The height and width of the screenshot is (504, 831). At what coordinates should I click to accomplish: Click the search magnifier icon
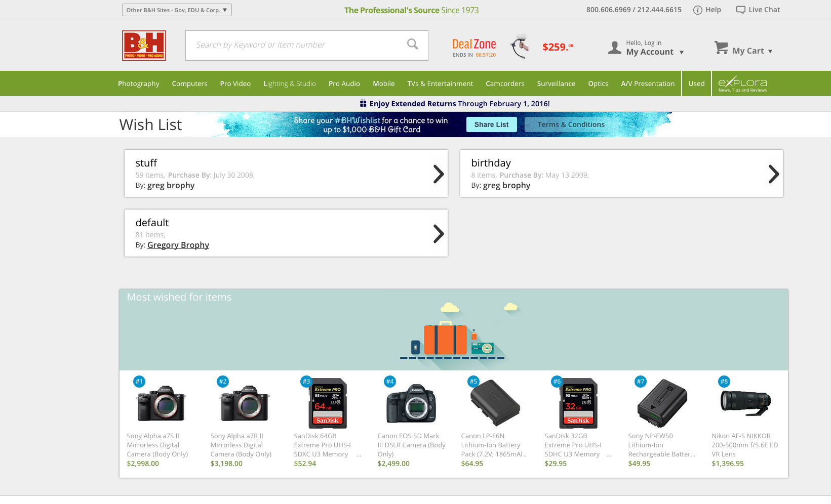[x=413, y=45]
